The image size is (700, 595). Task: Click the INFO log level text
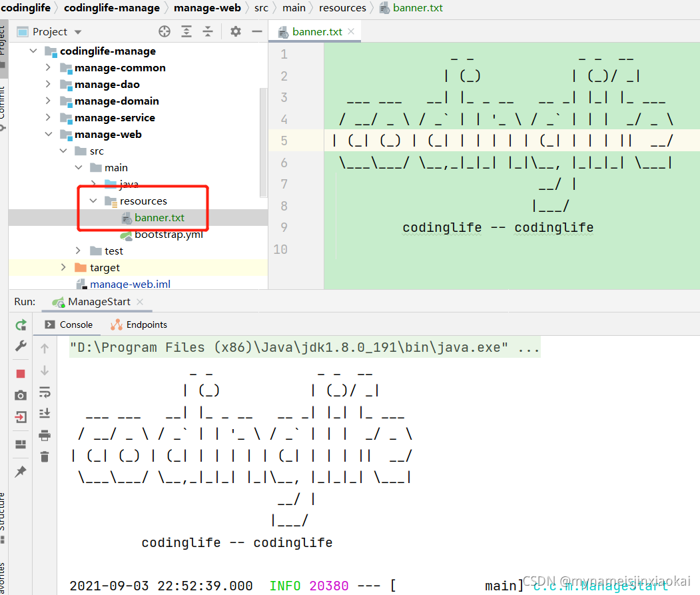pyautogui.click(x=285, y=586)
